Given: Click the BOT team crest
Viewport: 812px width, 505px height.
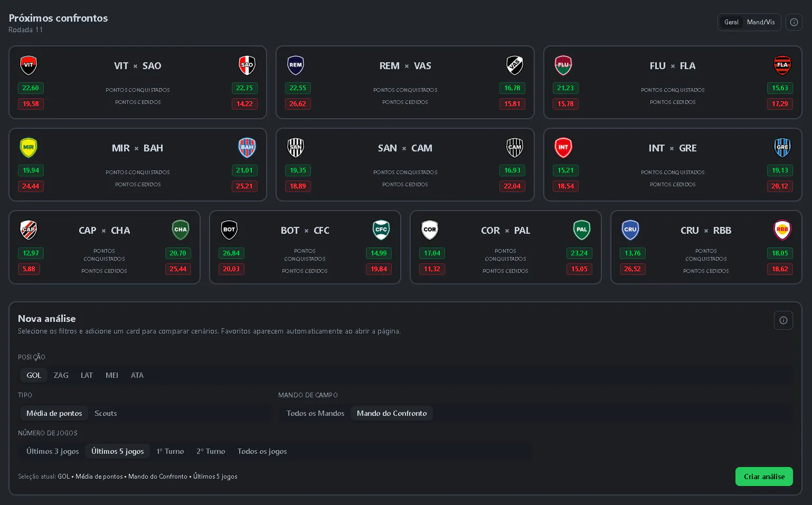Looking at the screenshot, I should click(x=229, y=230).
